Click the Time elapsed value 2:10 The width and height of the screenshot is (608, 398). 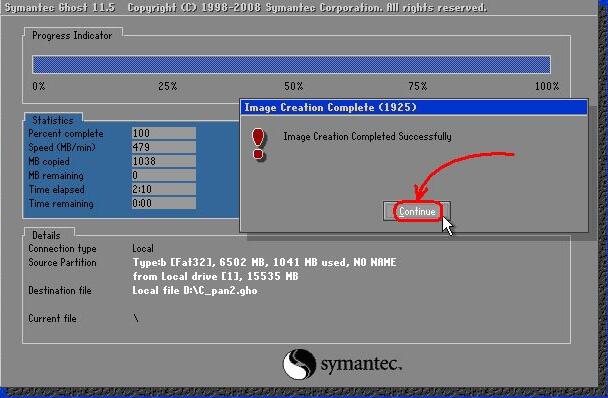pyautogui.click(x=164, y=189)
